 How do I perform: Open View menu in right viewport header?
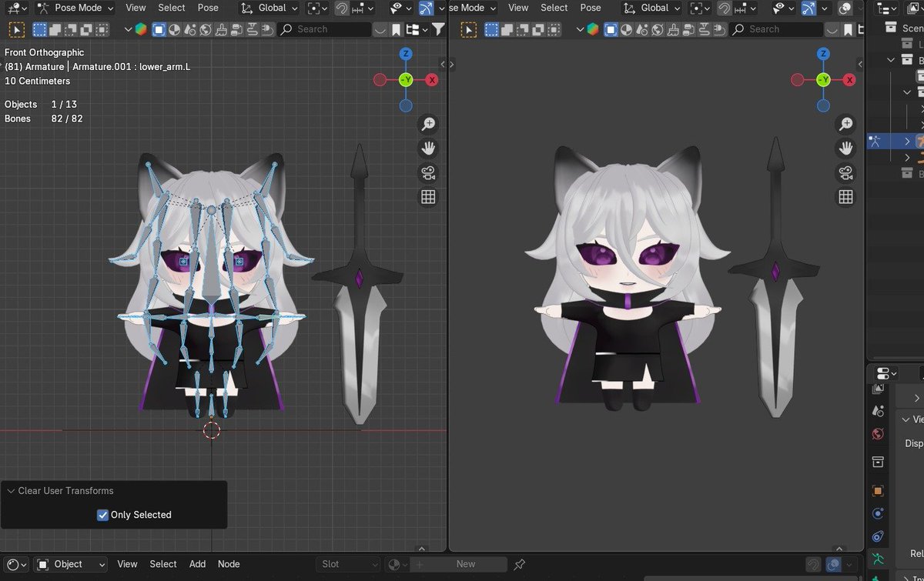(x=518, y=8)
